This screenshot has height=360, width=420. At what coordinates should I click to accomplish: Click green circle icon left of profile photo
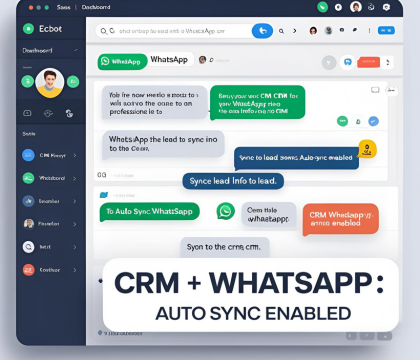[x=28, y=81]
